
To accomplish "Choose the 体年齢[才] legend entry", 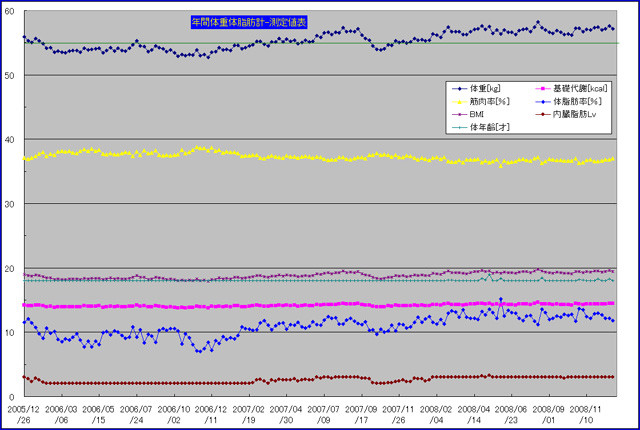I will coord(481,128).
